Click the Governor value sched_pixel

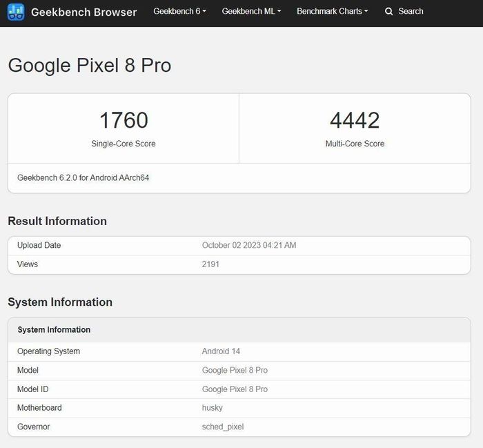223,427
